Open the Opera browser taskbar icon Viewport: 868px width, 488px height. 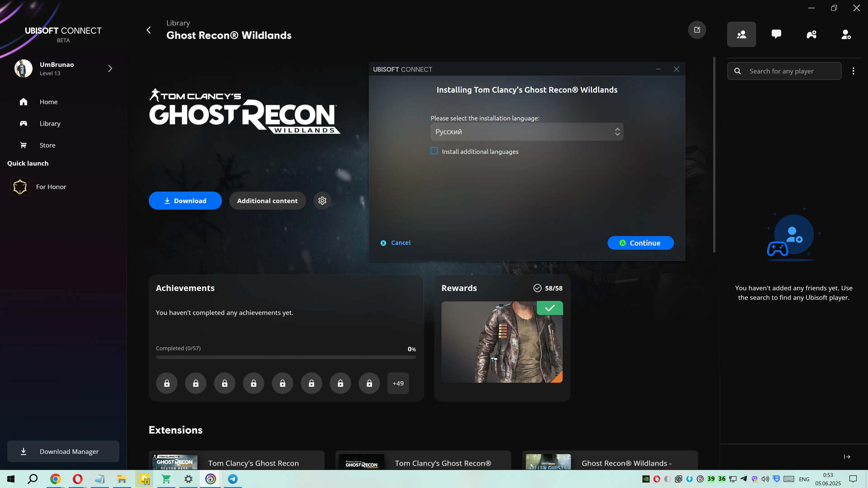pyautogui.click(x=78, y=479)
